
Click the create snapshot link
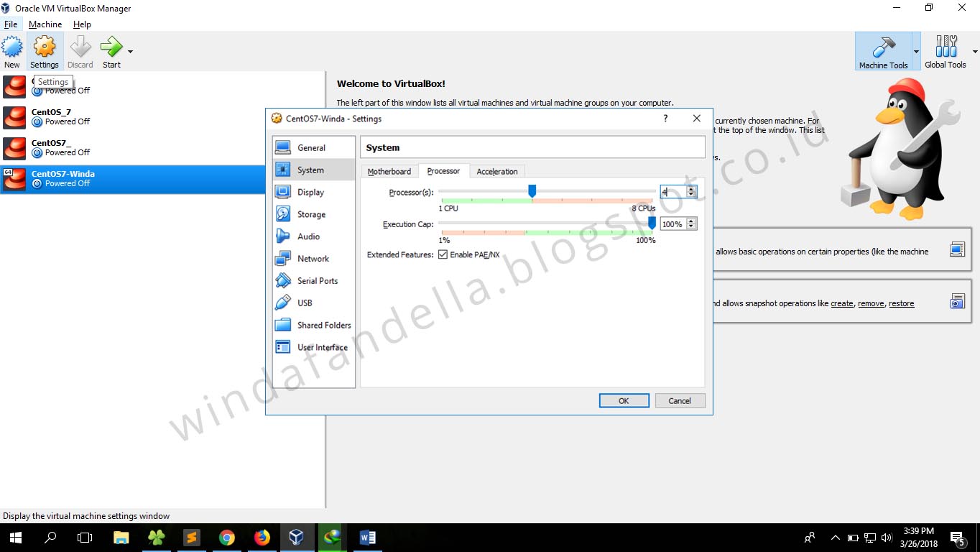click(842, 304)
